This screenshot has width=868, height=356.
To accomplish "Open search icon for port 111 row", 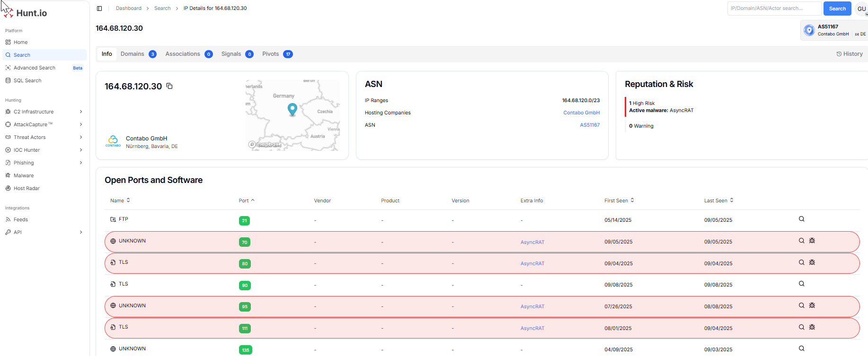I will (802, 327).
